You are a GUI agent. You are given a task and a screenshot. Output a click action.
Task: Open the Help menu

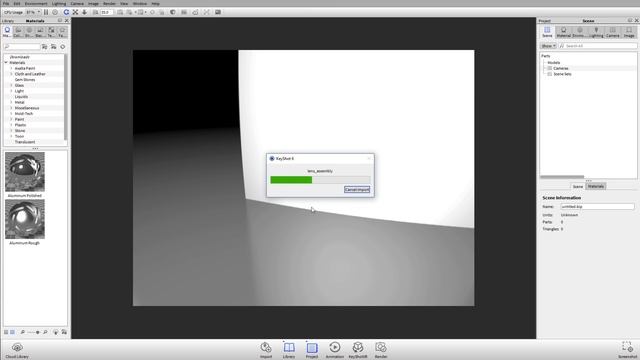tap(156, 4)
